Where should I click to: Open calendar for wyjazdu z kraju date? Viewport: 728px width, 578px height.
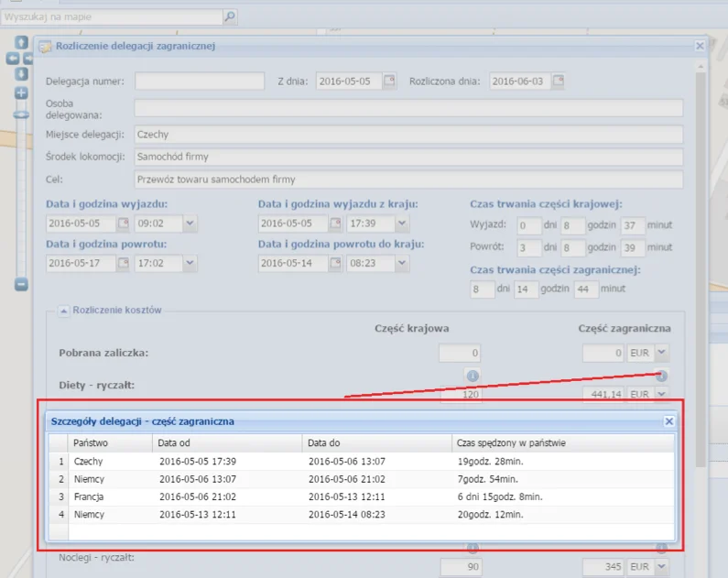pos(335,224)
